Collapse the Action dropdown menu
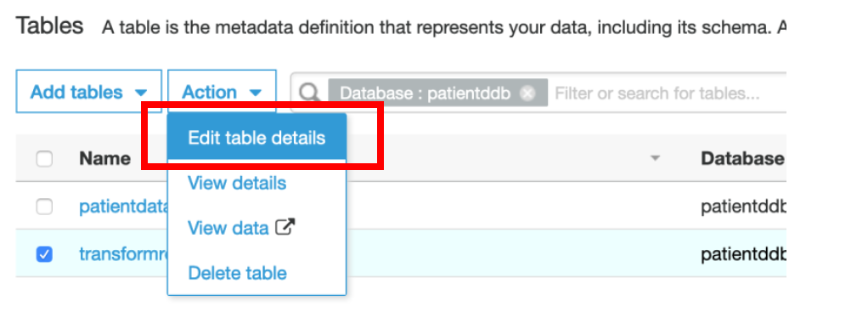This screenshot has width=868, height=318. tap(222, 92)
